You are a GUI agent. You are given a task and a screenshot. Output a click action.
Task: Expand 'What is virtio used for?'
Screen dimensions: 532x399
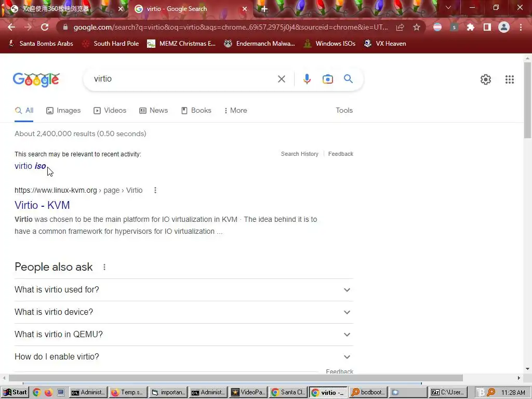[184, 290]
